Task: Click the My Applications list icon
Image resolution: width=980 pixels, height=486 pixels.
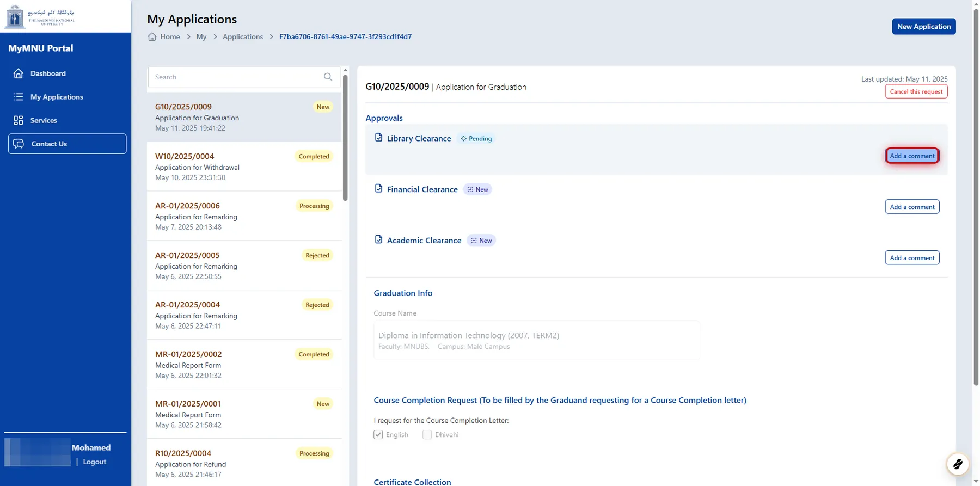Action: click(x=19, y=97)
